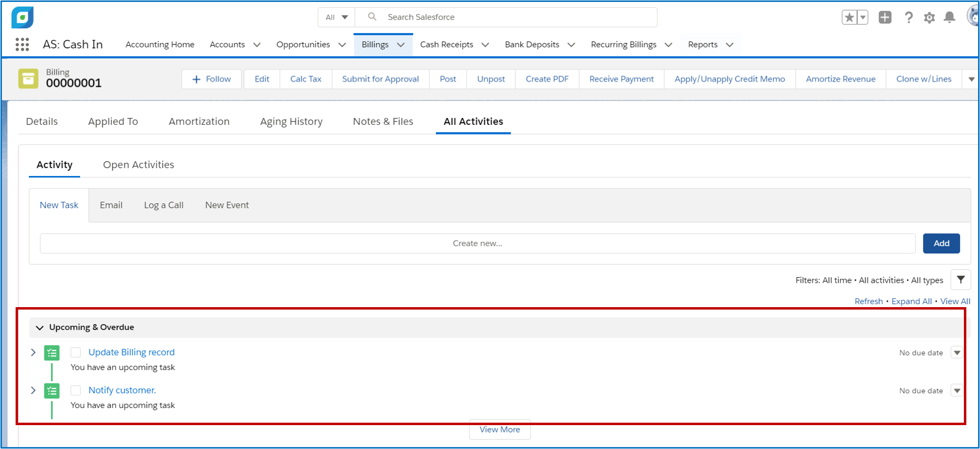Expand the Cash Receipts nav dropdown chevron
Image resolution: width=980 pixels, height=449 pixels.
[485, 45]
